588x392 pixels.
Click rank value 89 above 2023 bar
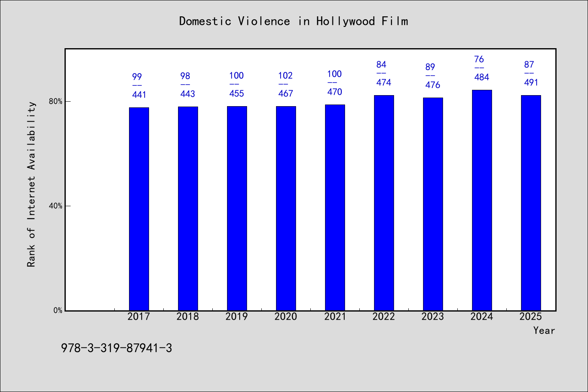coord(430,67)
